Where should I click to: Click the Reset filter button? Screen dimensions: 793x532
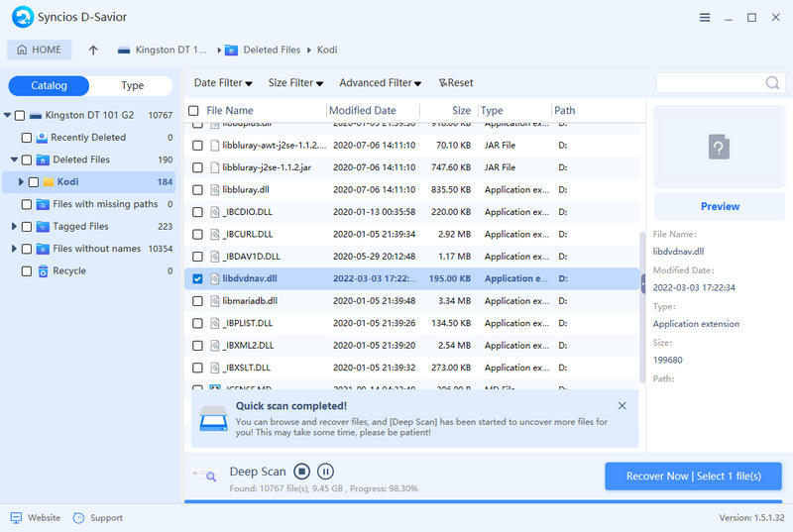[456, 83]
